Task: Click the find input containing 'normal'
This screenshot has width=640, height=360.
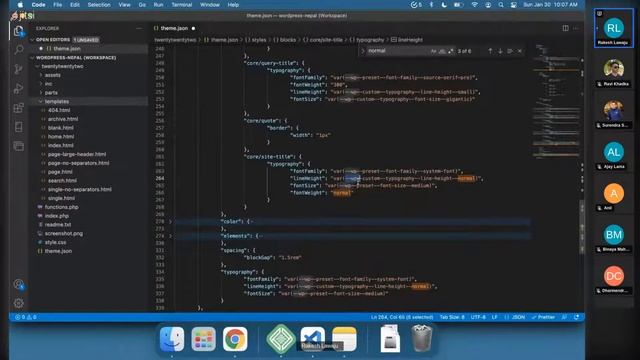Action: click(398, 51)
